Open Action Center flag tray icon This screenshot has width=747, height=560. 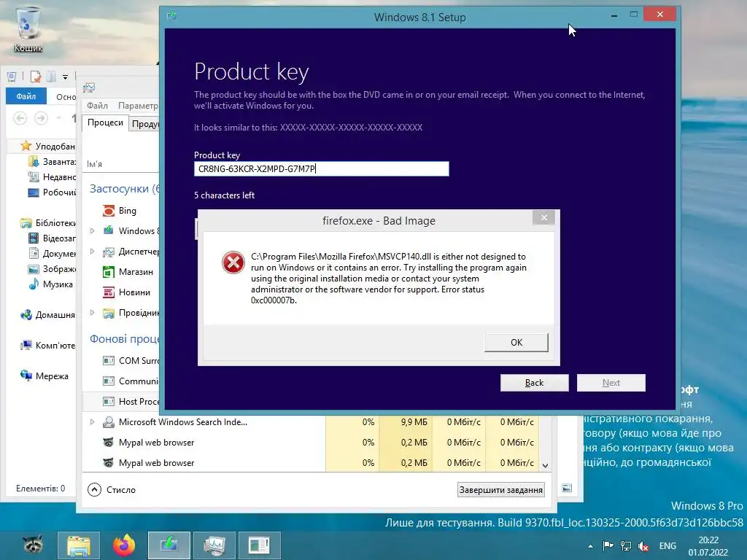click(608, 545)
